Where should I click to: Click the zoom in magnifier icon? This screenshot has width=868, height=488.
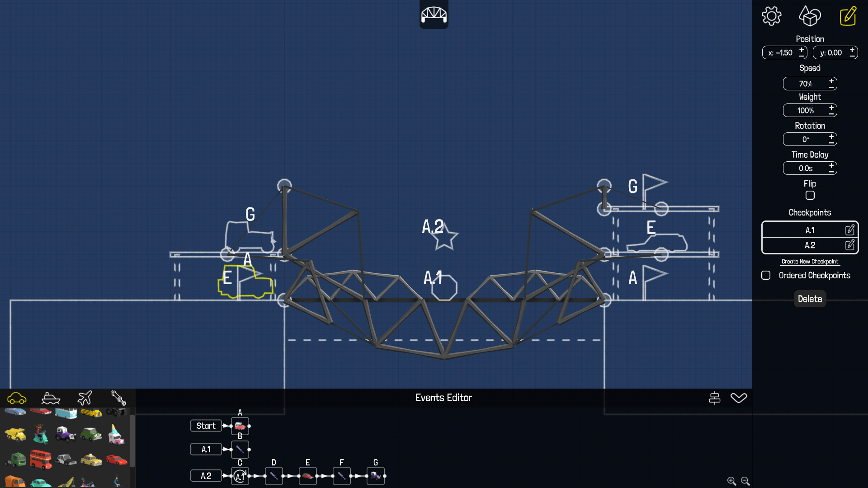[730, 480]
